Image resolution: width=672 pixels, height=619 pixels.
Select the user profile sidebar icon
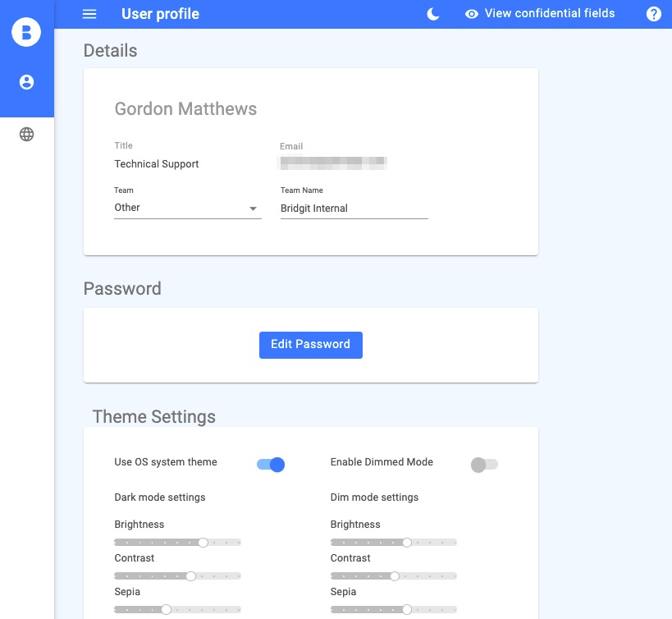point(26,81)
